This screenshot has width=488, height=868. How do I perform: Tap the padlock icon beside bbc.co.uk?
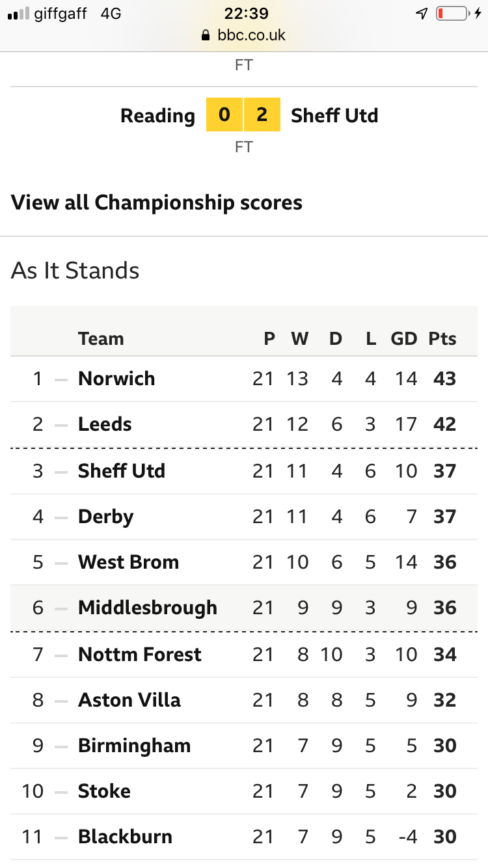pyautogui.click(x=206, y=36)
